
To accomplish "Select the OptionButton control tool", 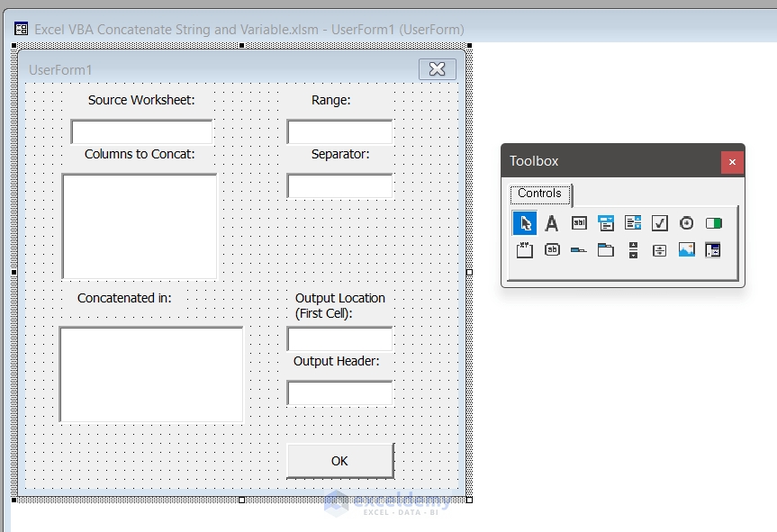I will coord(687,222).
